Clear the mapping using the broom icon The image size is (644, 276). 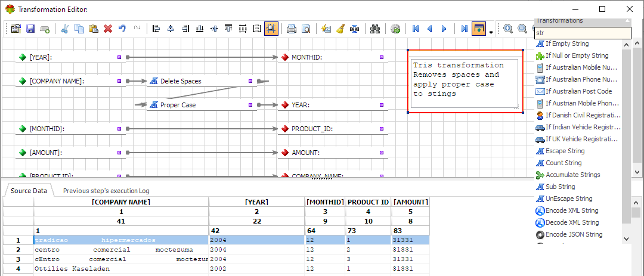(x=340, y=29)
